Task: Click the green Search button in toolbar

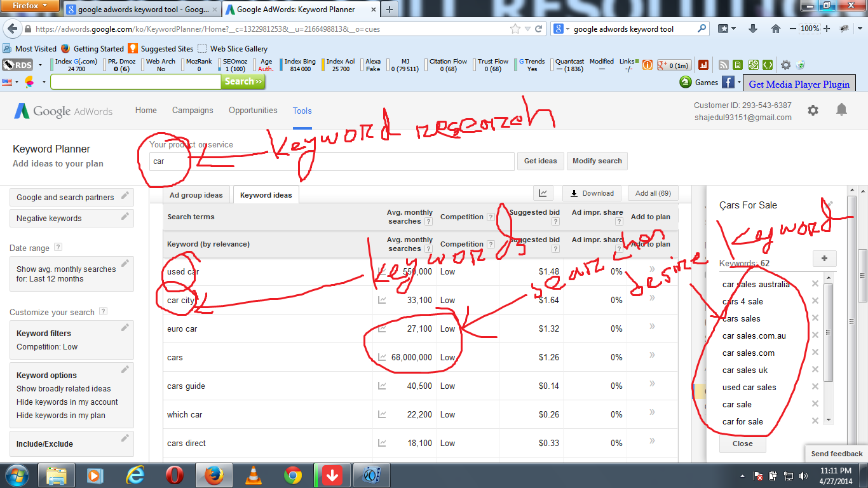Action: tap(243, 81)
